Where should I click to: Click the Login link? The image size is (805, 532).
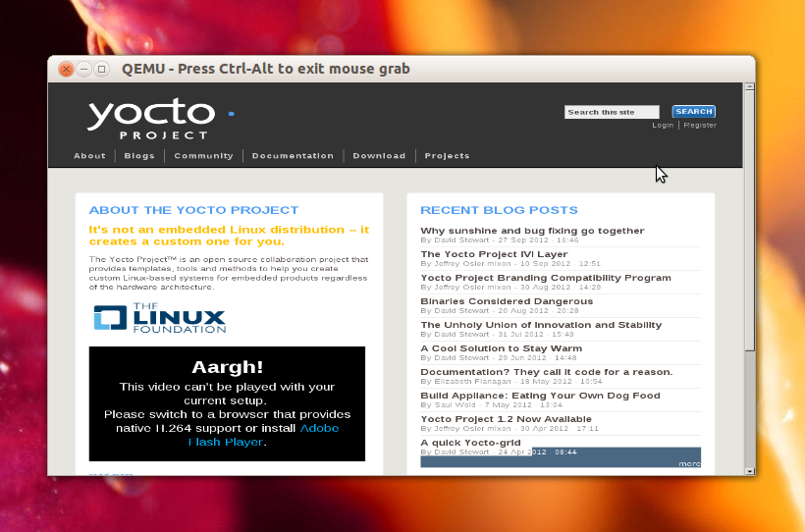663,126
